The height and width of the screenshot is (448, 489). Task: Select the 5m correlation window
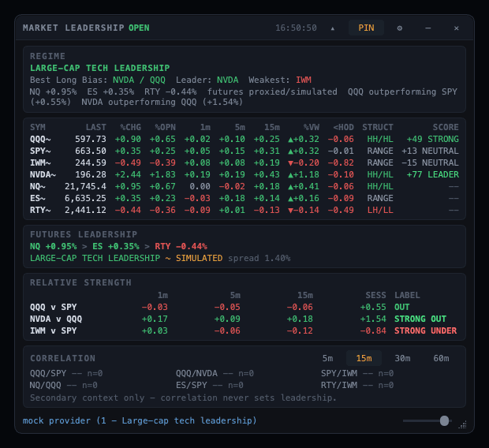click(327, 358)
